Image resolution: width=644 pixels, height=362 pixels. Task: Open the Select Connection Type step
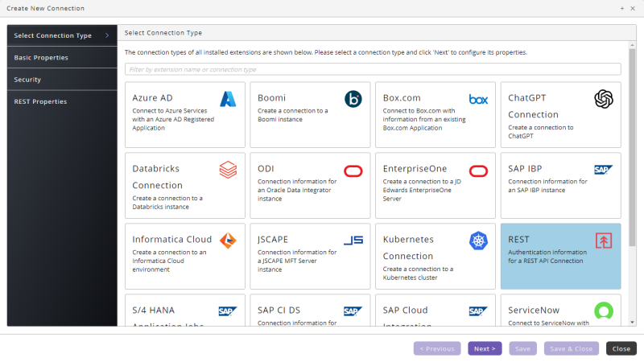[x=62, y=35]
